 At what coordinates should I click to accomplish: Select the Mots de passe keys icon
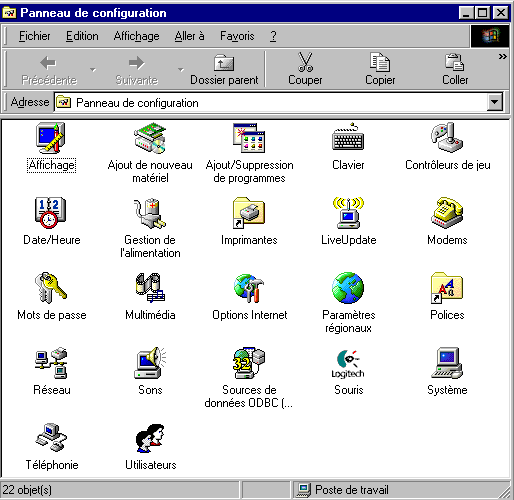coord(51,288)
